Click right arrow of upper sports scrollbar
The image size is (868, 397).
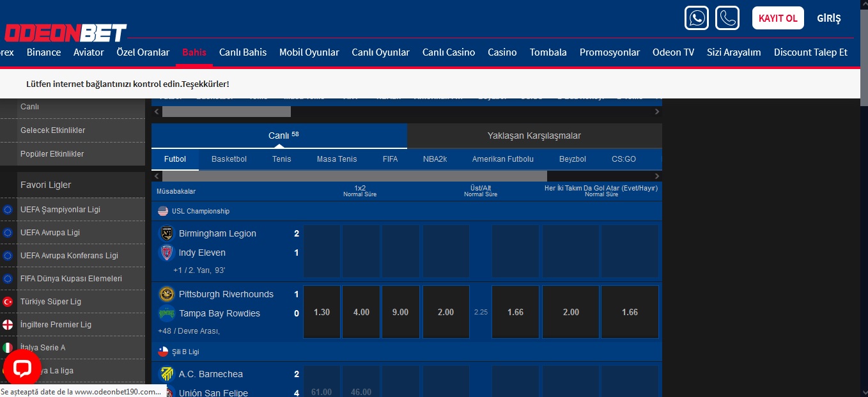656,112
